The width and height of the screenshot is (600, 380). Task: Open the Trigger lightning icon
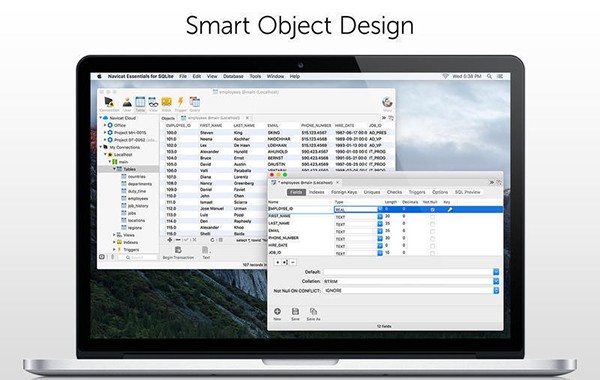point(180,102)
